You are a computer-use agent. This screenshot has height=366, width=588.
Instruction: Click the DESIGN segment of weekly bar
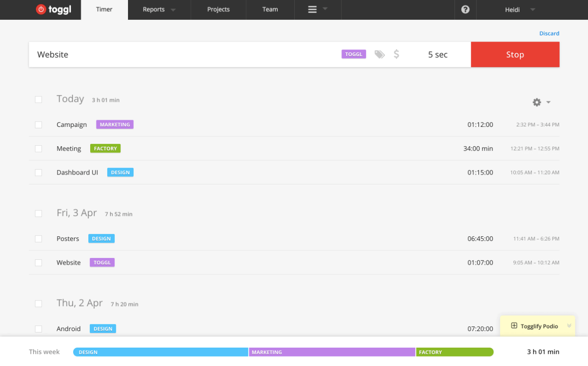coord(161,352)
